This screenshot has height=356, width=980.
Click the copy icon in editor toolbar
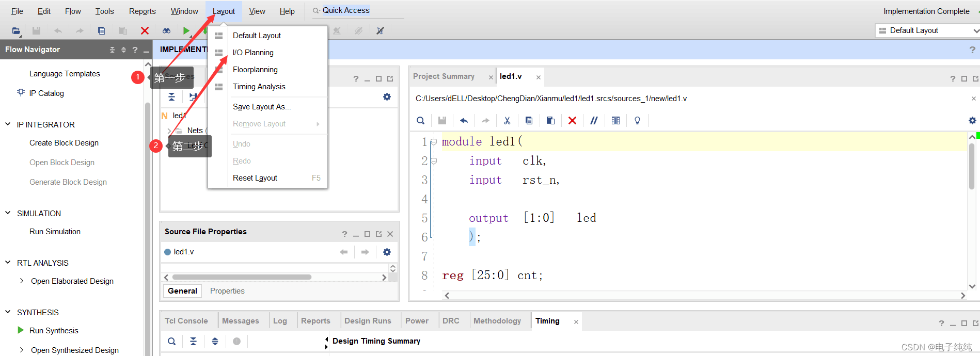tap(529, 121)
